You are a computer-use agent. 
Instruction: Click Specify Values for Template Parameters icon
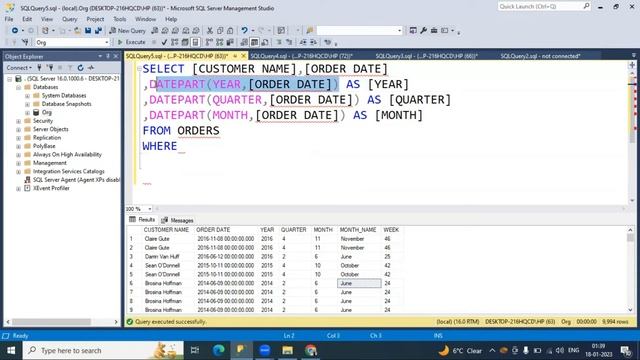tap(327, 42)
